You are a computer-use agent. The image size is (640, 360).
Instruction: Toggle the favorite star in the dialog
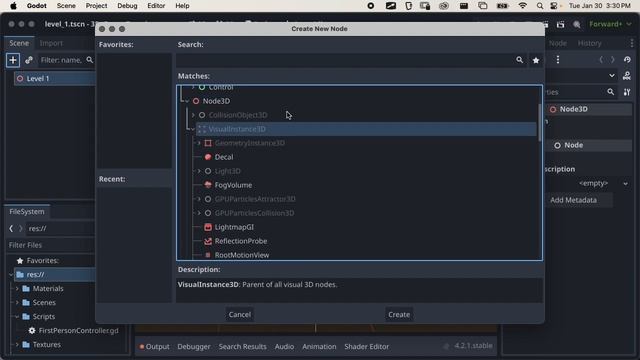point(536,60)
